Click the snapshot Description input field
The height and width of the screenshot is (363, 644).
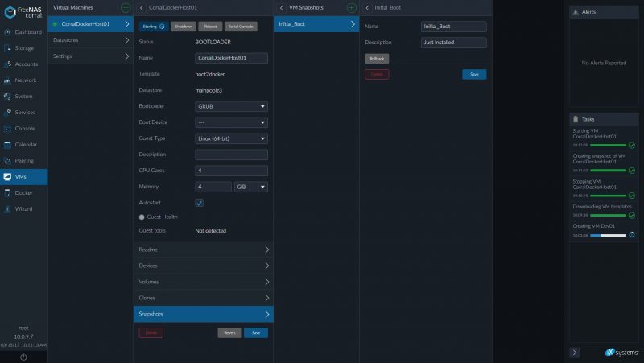(453, 42)
